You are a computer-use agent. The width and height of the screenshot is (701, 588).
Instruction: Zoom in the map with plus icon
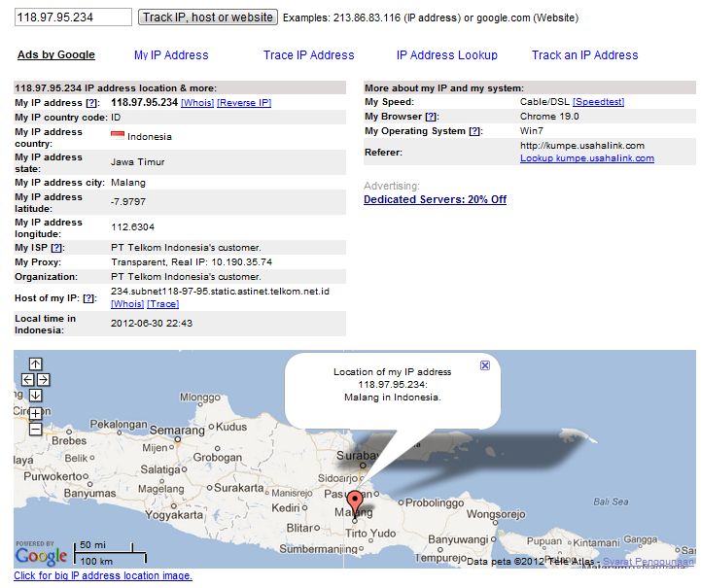(35, 413)
